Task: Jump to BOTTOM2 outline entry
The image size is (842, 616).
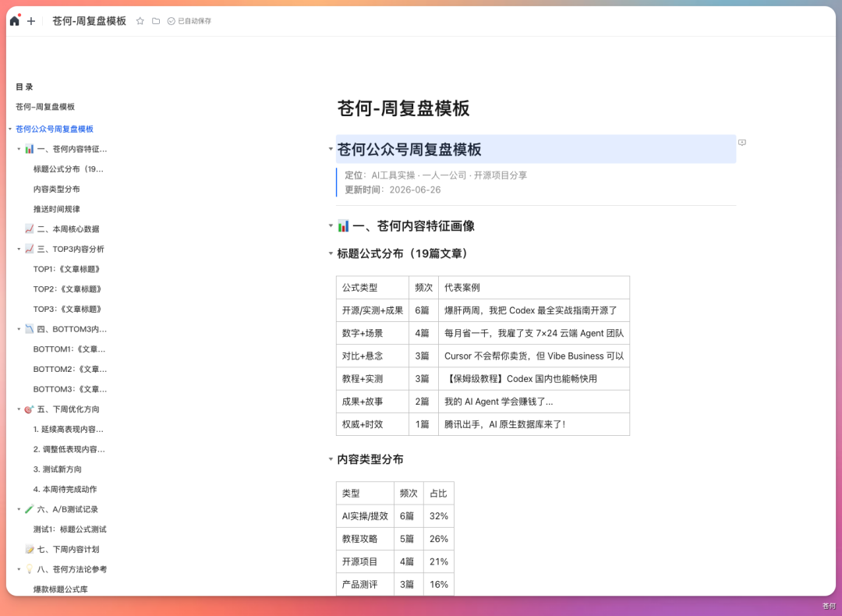Action: [x=70, y=369]
